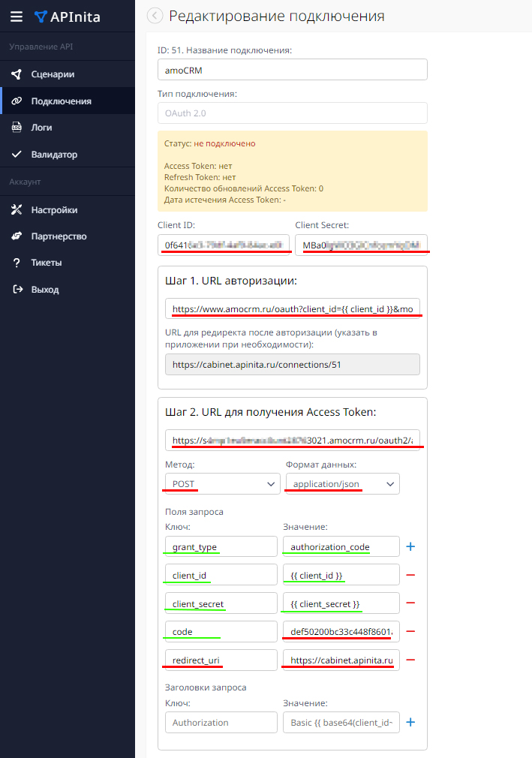Remove the code row via its minus icon
532x758 pixels.
pos(410,631)
